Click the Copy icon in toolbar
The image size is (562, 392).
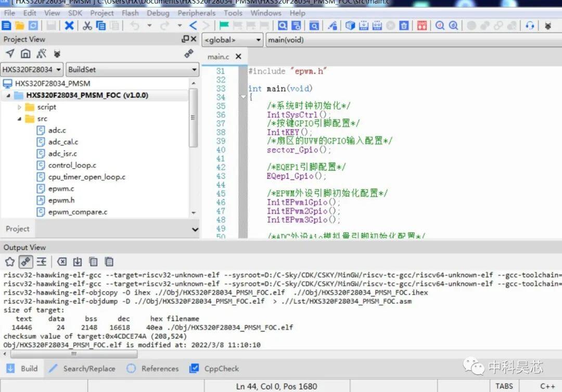pyautogui.click(x=101, y=26)
